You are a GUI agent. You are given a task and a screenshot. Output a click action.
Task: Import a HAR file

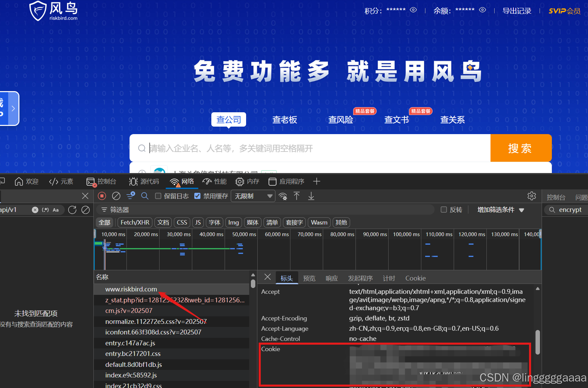297,196
